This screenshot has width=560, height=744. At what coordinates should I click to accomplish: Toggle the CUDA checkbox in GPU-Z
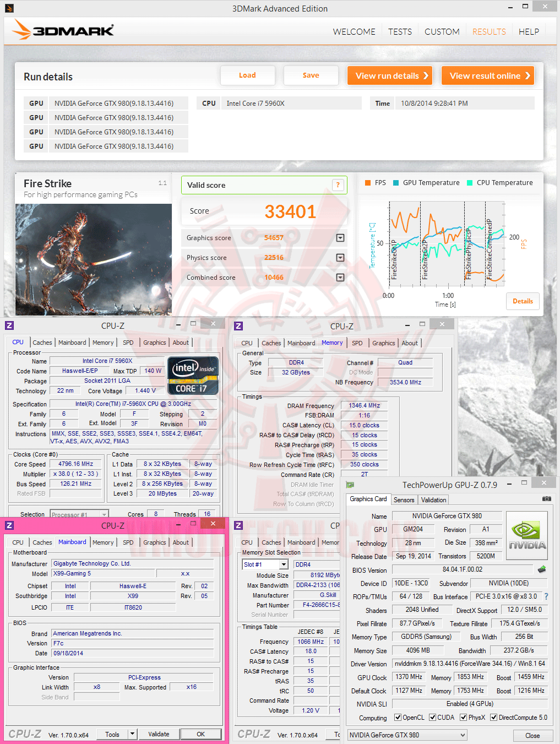433,718
